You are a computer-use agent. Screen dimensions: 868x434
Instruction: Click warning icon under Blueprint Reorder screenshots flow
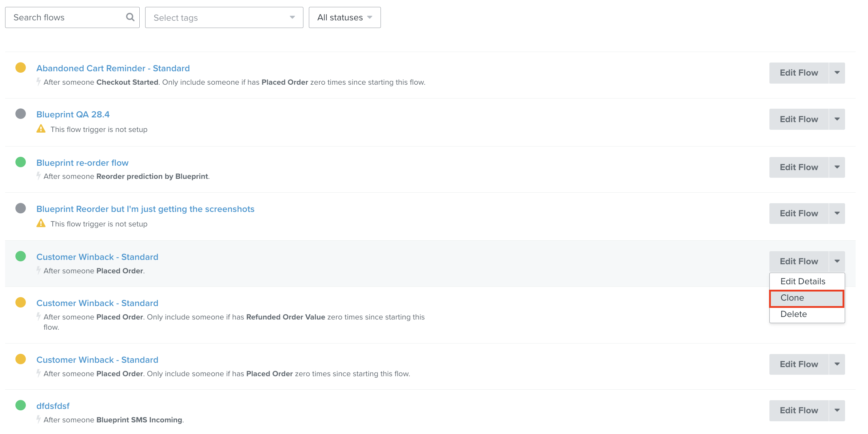pyautogui.click(x=41, y=223)
